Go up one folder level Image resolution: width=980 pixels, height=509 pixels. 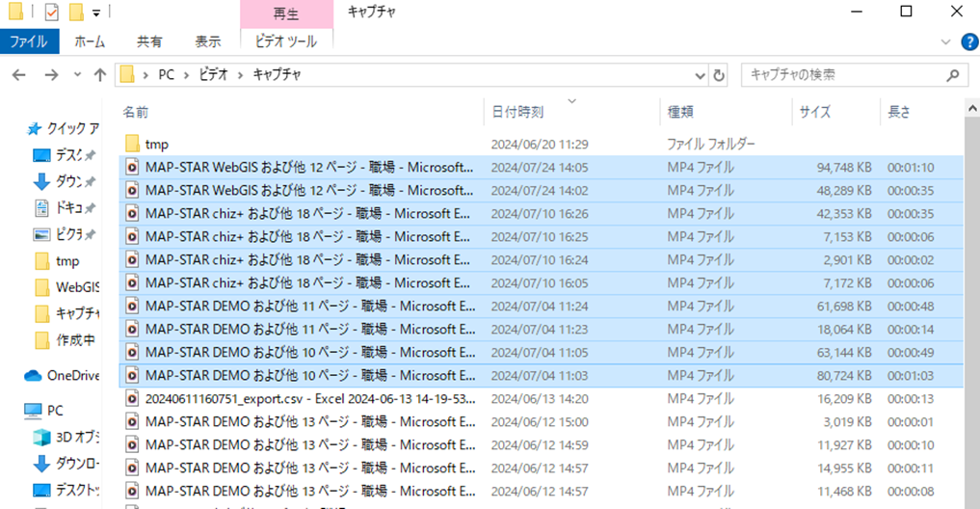click(x=100, y=75)
